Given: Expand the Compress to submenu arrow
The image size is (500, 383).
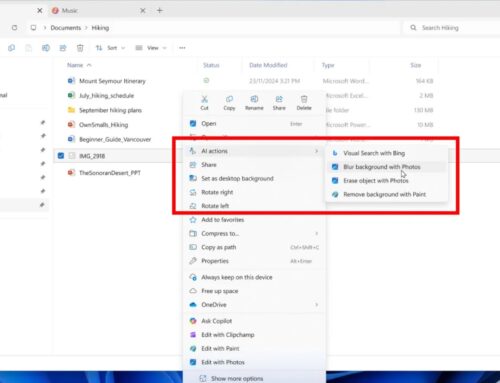Looking at the screenshot, I should coord(316,233).
